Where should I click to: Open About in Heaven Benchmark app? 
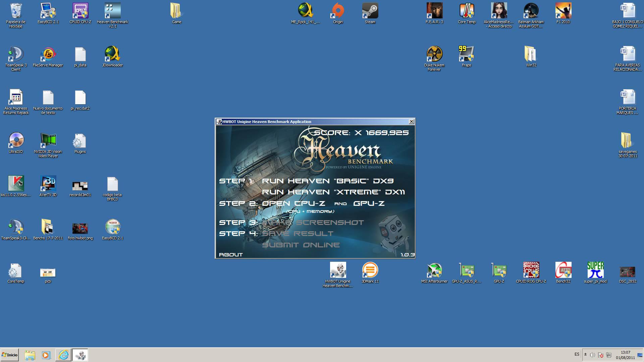tap(231, 255)
